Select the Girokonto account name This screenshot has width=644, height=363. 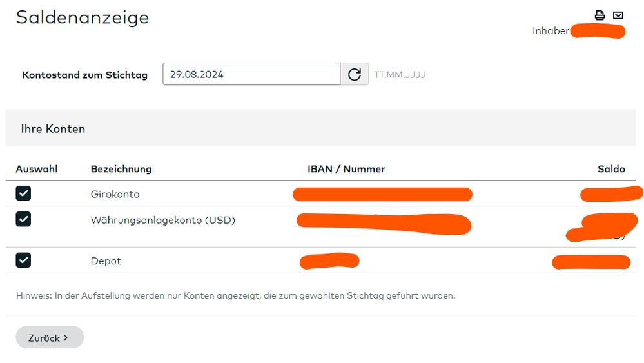point(115,194)
